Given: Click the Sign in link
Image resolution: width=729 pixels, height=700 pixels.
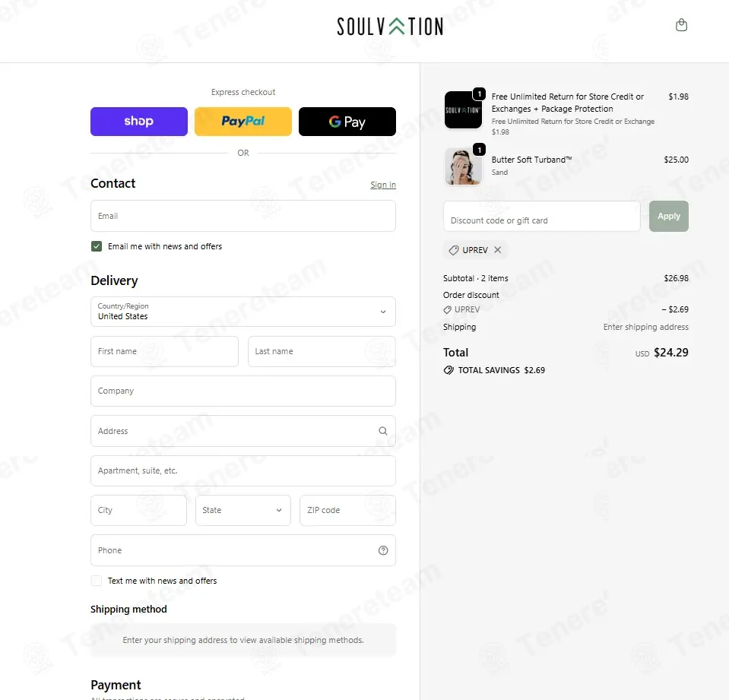Looking at the screenshot, I should tap(383, 185).
